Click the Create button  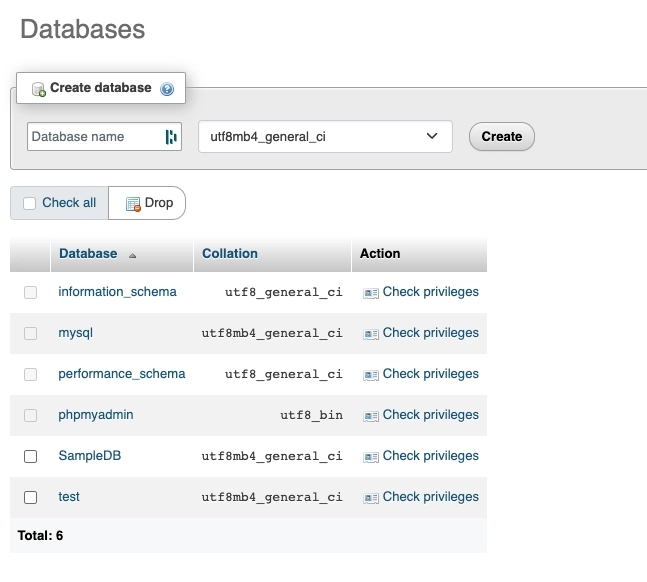click(x=502, y=137)
